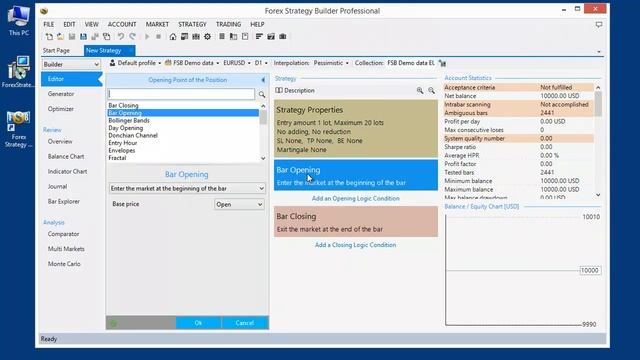Screen dimensions: 640x360
Task: Click the horizontal bars chart toolbar icon
Action: click(259, 37)
